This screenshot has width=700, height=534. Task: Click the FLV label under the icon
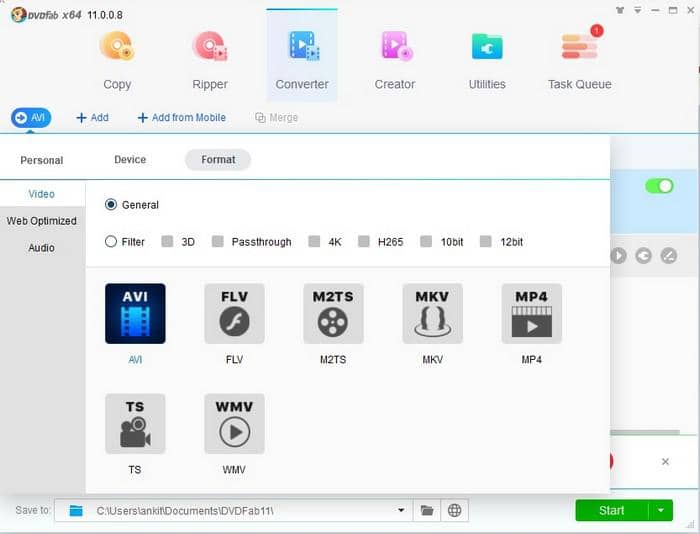tap(234, 359)
